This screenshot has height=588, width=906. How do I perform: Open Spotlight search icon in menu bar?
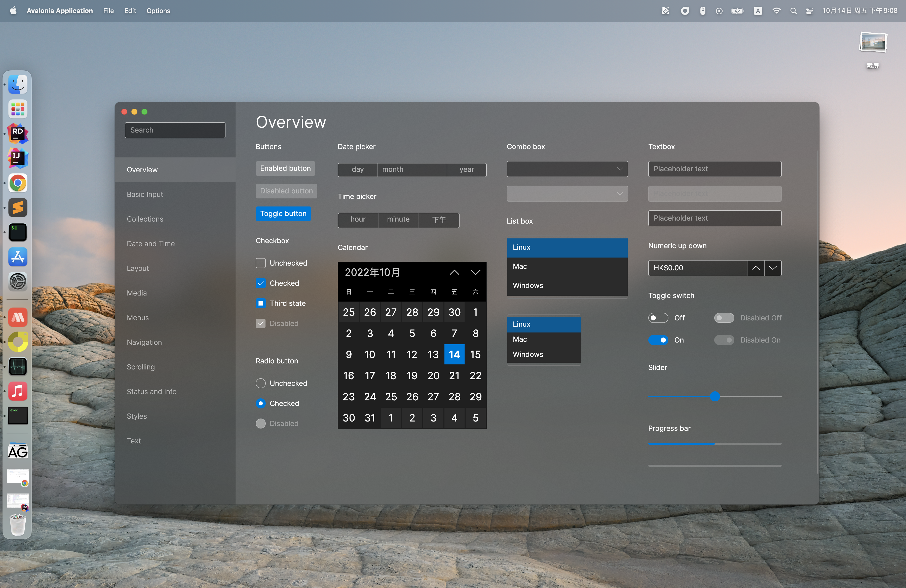[793, 11]
